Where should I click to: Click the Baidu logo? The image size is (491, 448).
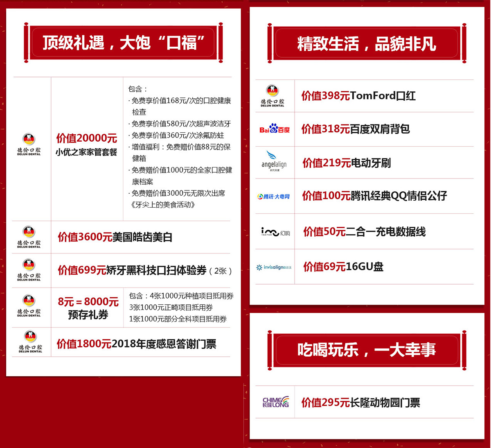point(275,129)
